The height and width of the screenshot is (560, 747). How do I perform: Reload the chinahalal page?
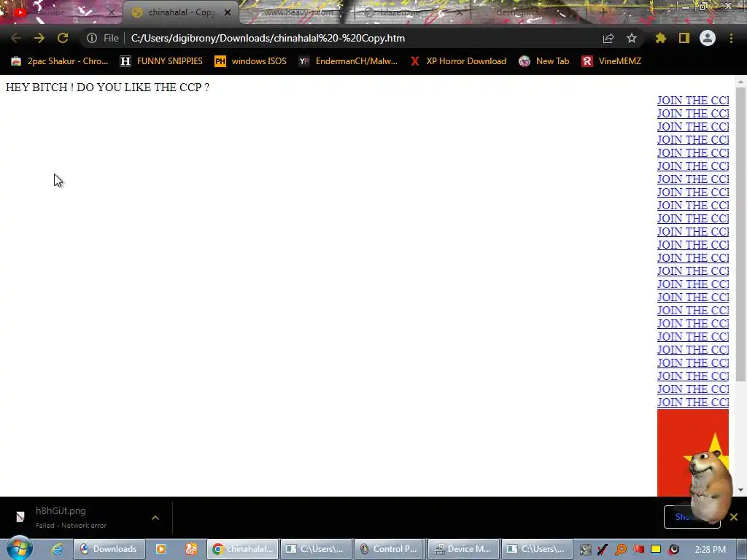pyautogui.click(x=63, y=38)
